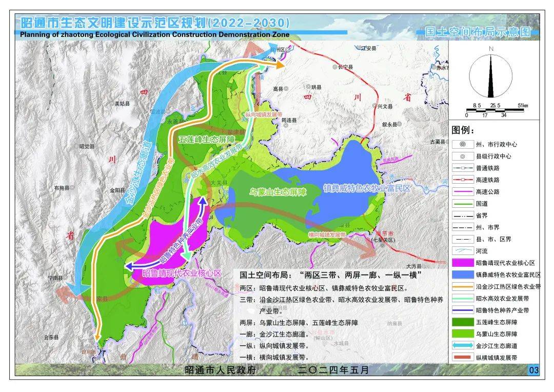Click the 筠连县 place label
Image resolution: width=554 pixels, height=392 pixels.
tap(289, 120)
